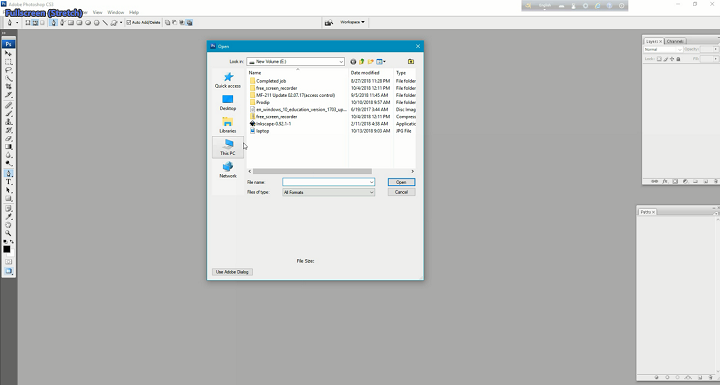
Task: Select the Crop tool
Action: tap(8, 86)
